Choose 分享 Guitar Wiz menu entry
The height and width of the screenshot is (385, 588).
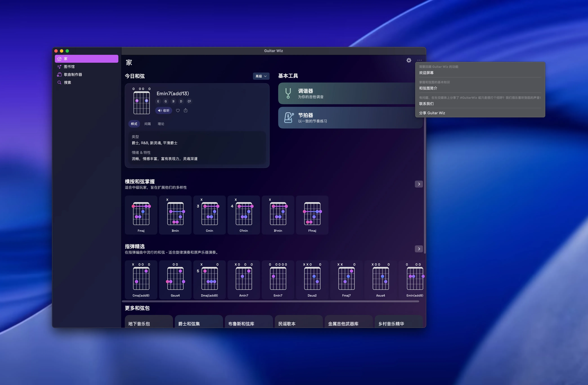[480, 113]
